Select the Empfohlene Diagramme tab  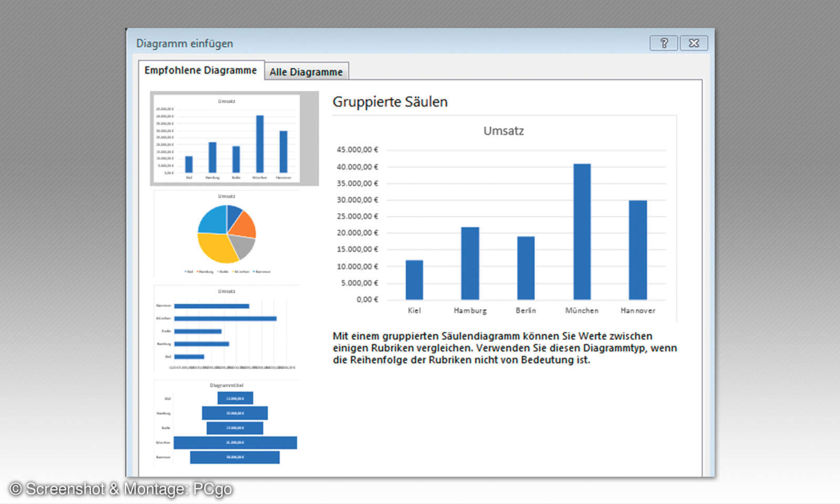[x=202, y=69]
